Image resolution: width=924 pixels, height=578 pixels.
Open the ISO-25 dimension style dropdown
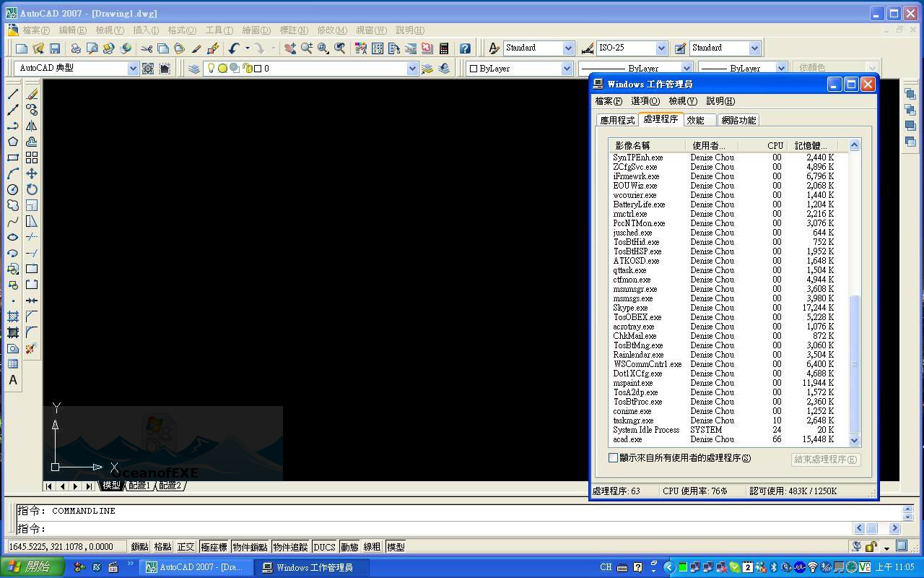pyautogui.click(x=661, y=48)
